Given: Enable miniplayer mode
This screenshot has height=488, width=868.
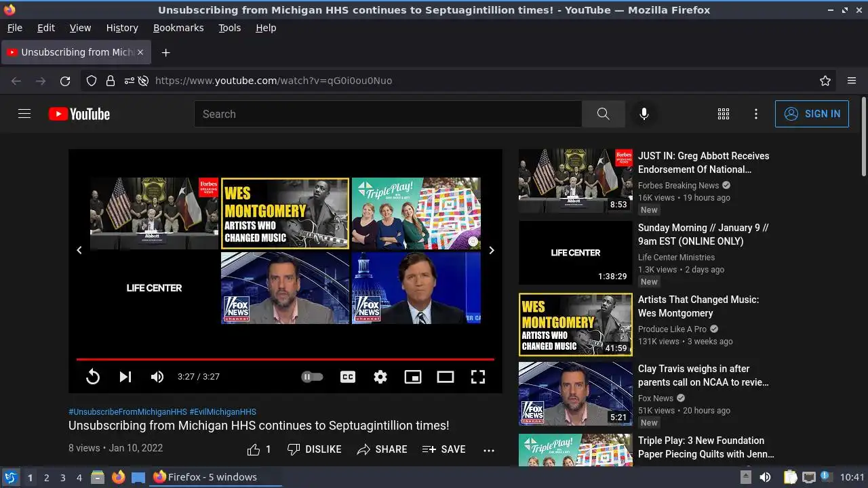Looking at the screenshot, I should tap(413, 377).
